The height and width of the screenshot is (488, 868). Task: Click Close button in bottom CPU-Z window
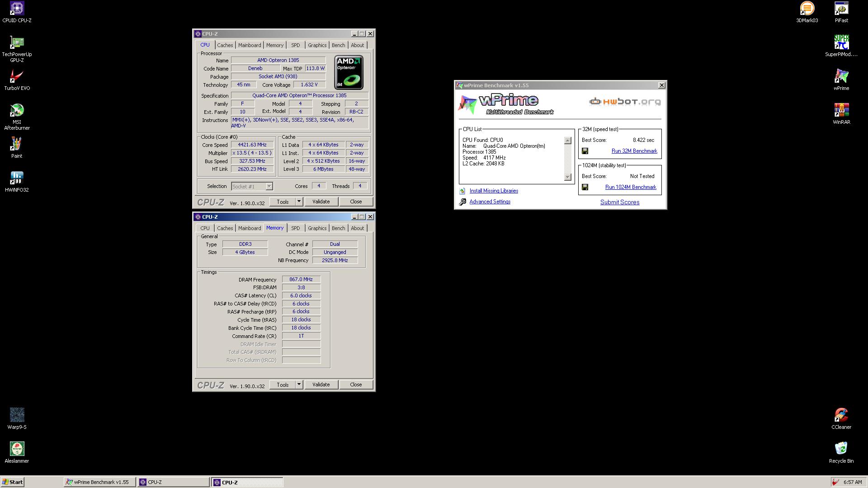coord(356,385)
